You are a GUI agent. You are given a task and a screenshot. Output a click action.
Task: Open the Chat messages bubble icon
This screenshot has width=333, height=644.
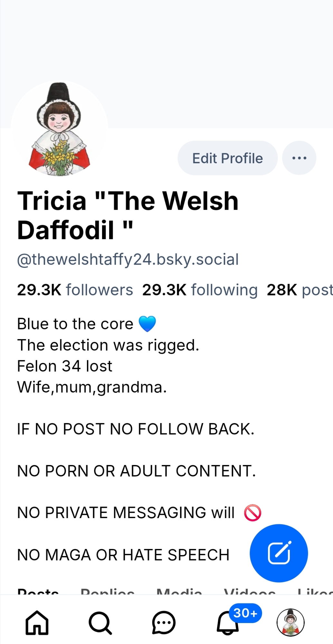pos(164,622)
